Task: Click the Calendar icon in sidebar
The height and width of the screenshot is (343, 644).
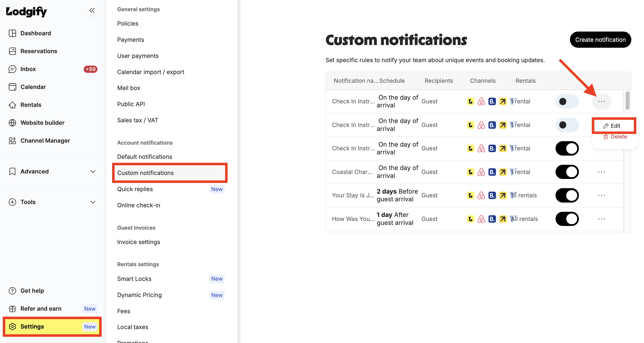Action: click(12, 87)
